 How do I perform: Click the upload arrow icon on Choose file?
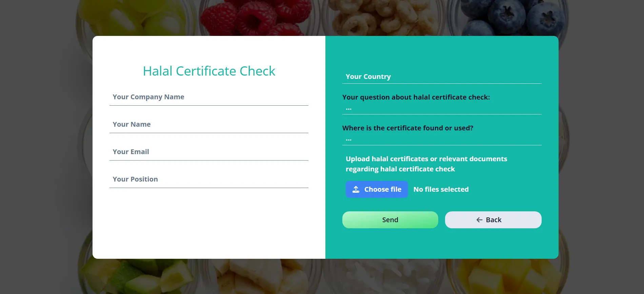356,189
